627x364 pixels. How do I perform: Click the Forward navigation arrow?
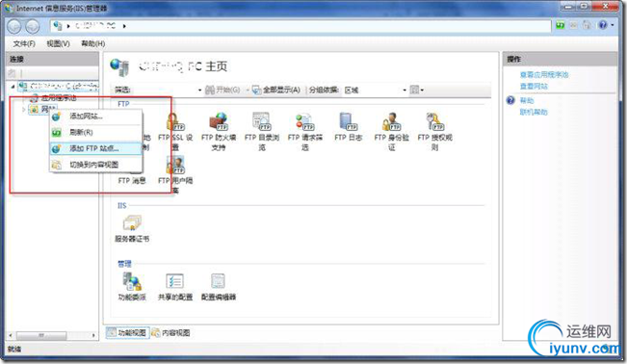pos(33,26)
